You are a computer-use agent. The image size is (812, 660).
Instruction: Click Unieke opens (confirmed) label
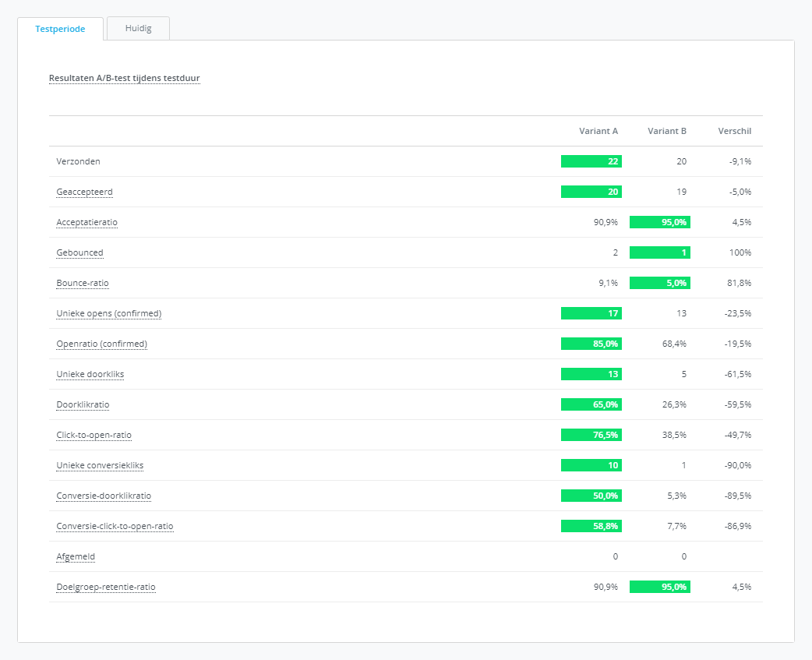pyautogui.click(x=108, y=313)
